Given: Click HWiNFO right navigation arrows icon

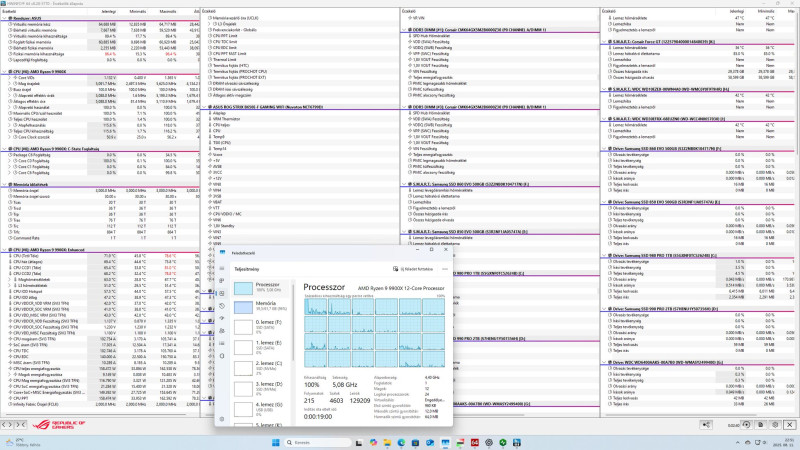Looking at the screenshot, I should tap(20, 424).
